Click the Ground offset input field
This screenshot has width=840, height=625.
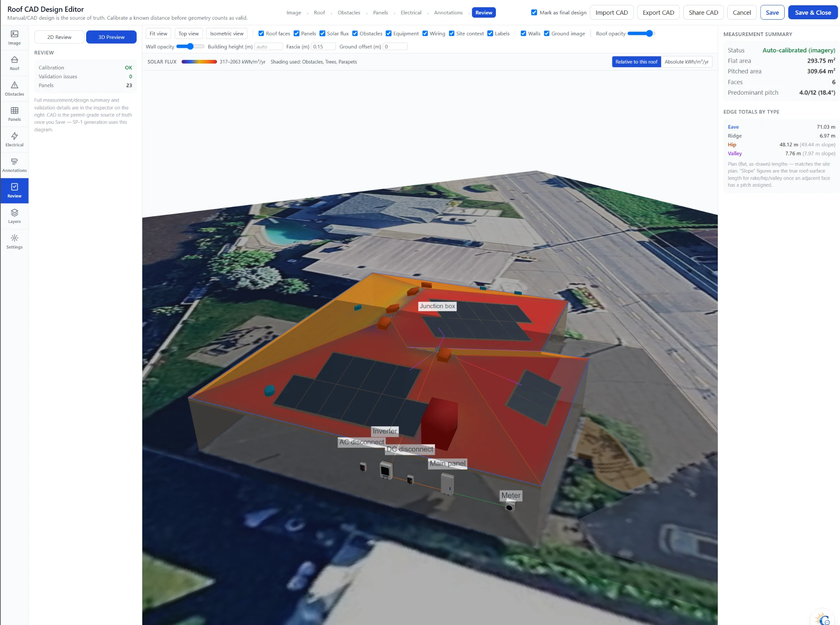395,47
